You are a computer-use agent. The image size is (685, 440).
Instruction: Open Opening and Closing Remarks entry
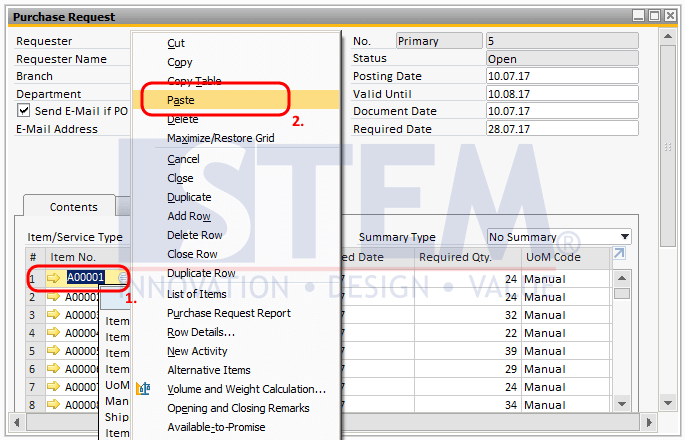(x=238, y=408)
